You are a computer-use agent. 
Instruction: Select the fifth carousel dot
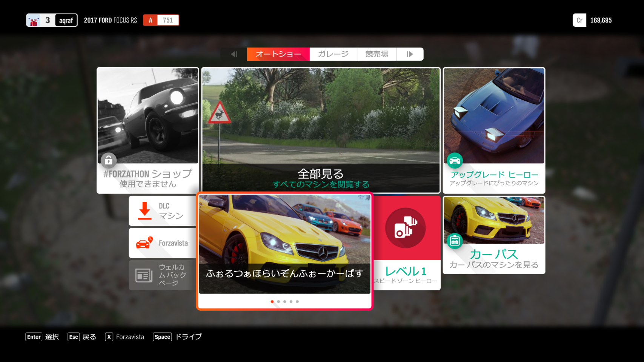coord(297,302)
